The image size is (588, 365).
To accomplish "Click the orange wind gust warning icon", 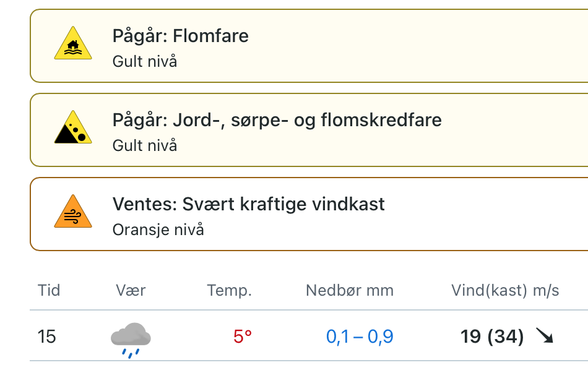I will tap(73, 213).
